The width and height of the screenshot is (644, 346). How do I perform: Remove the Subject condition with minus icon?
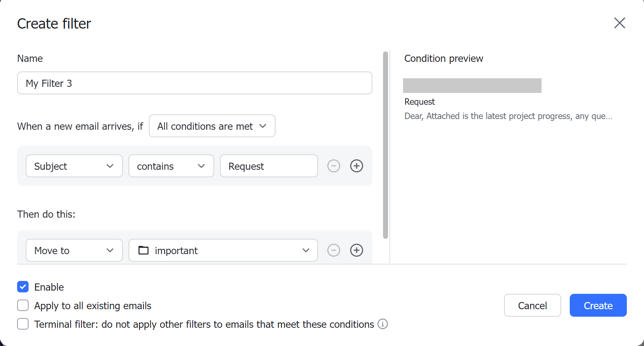334,166
